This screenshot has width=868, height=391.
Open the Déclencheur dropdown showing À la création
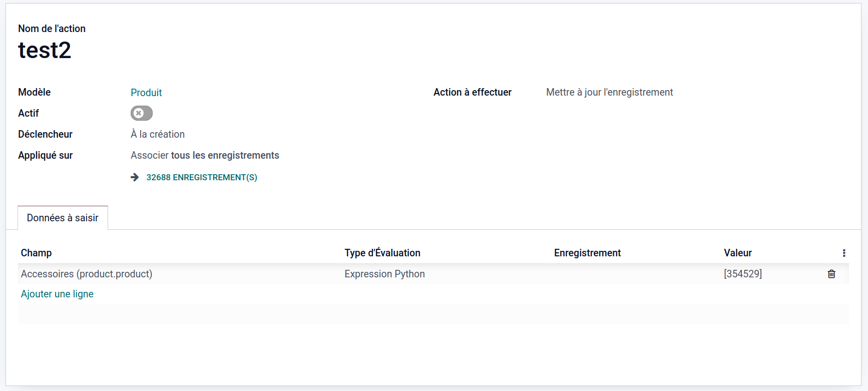click(158, 134)
